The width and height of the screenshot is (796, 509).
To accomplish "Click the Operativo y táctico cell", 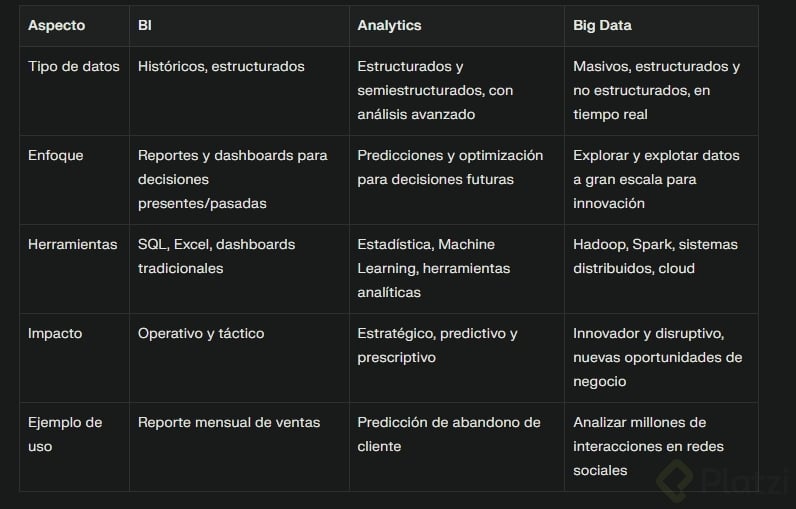I will pos(201,333).
